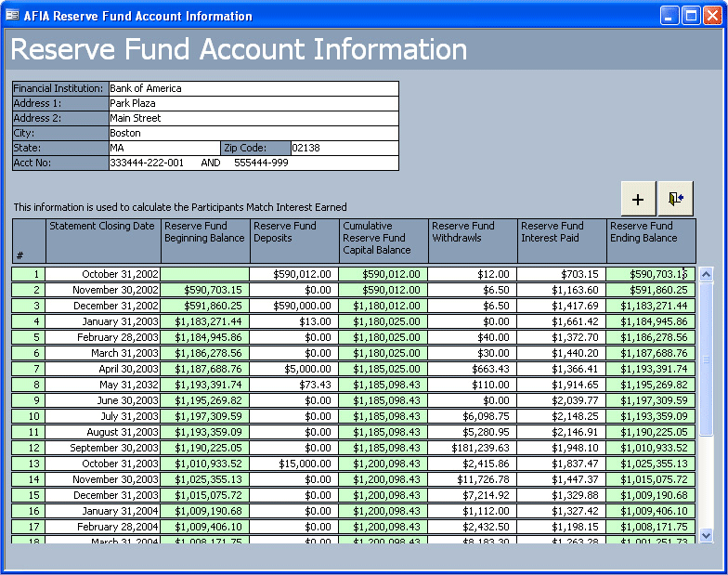The image size is (728, 575).
Task: Click the plus add record button
Action: [x=638, y=199]
